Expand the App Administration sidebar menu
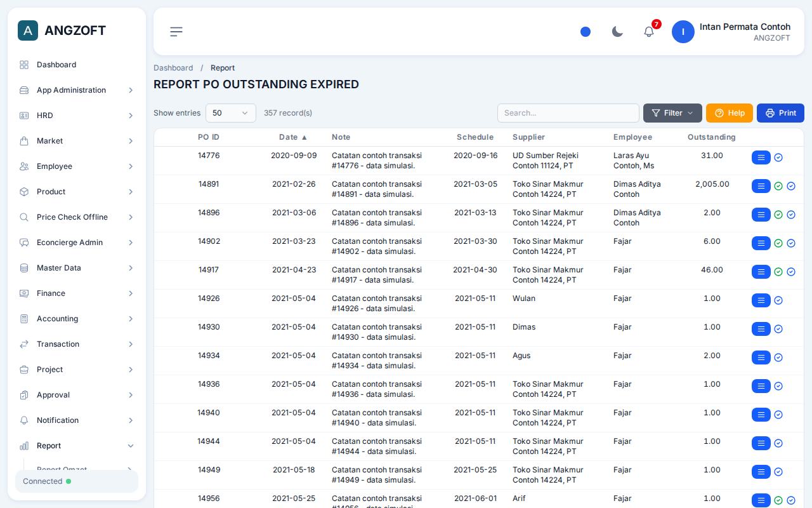 [x=77, y=90]
